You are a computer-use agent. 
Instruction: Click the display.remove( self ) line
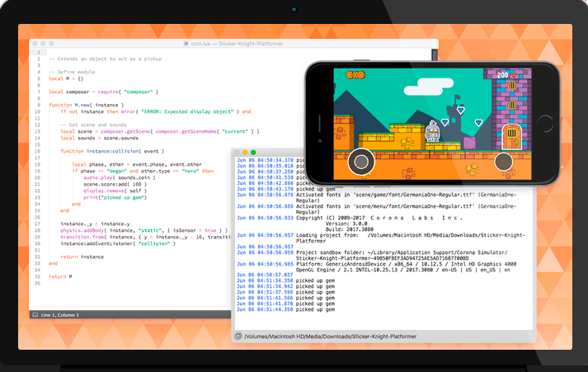114,191
